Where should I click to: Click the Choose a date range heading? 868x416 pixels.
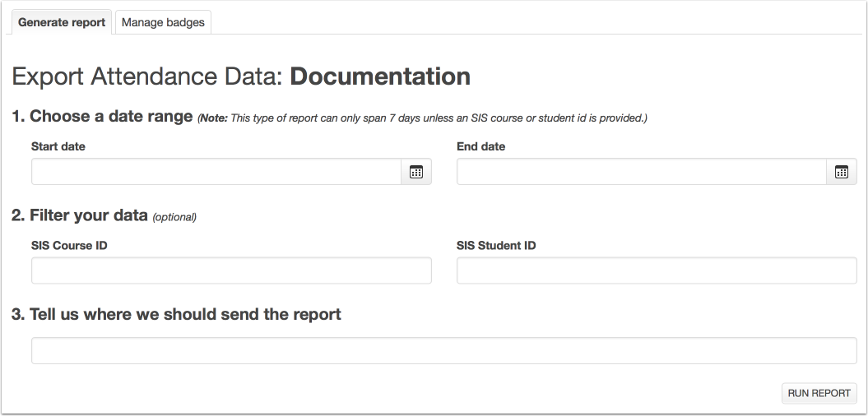click(102, 116)
